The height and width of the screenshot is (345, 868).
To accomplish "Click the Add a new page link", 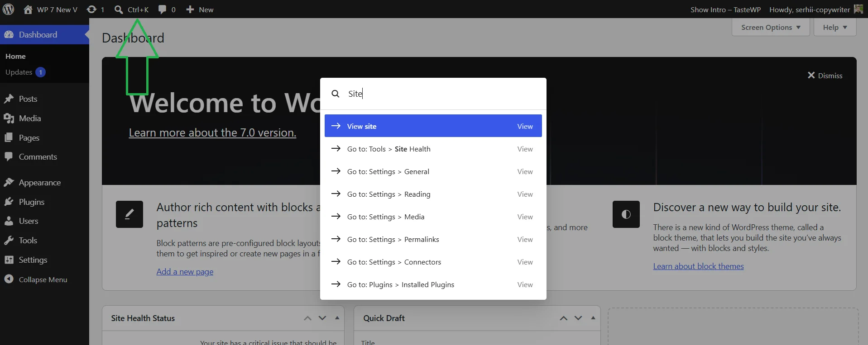I will 185,272.
